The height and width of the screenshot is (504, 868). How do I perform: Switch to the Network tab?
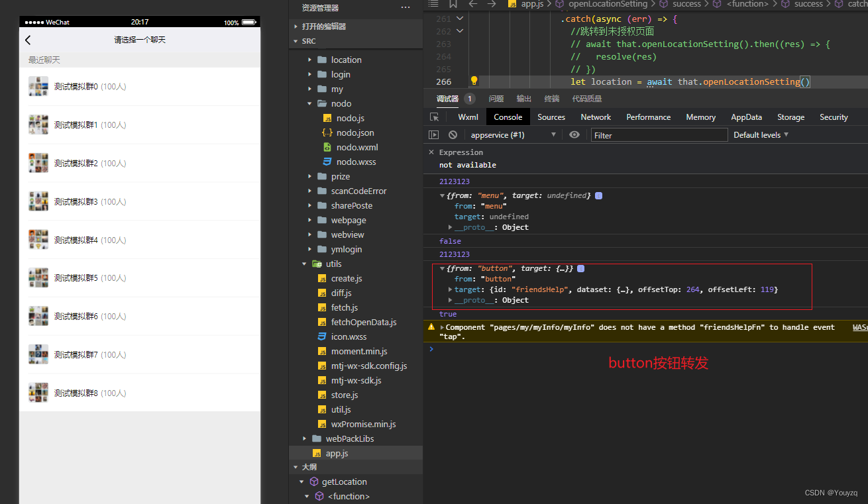[596, 117]
